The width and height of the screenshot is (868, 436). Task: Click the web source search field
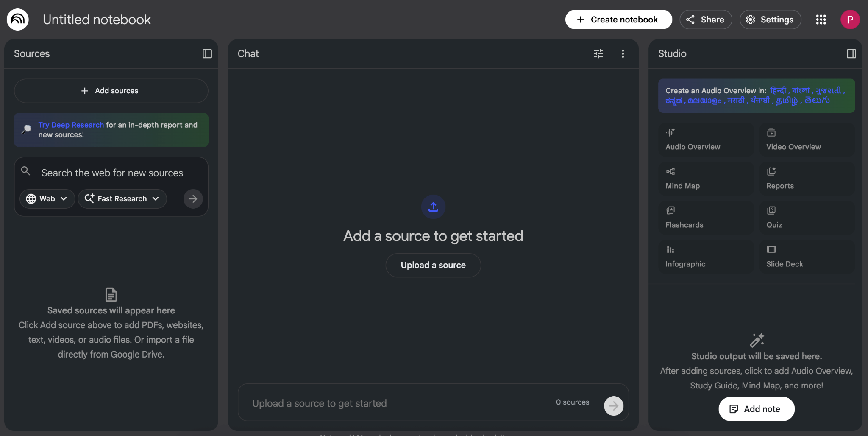(x=112, y=173)
